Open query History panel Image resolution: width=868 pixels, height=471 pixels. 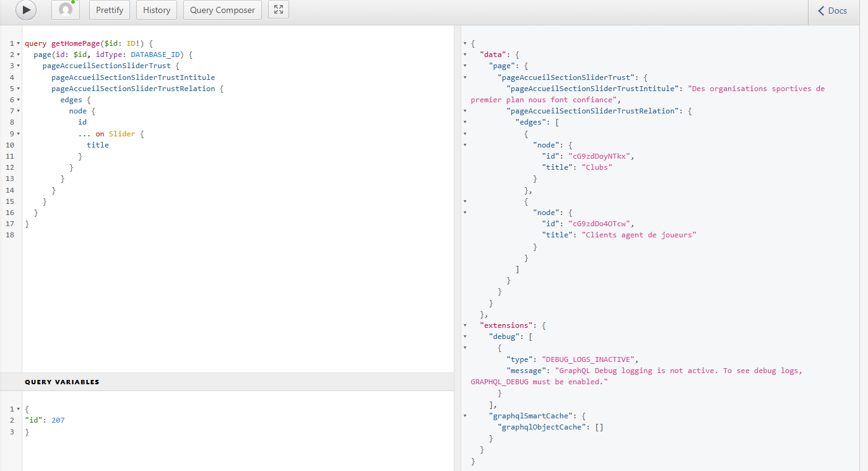point(157,10)
